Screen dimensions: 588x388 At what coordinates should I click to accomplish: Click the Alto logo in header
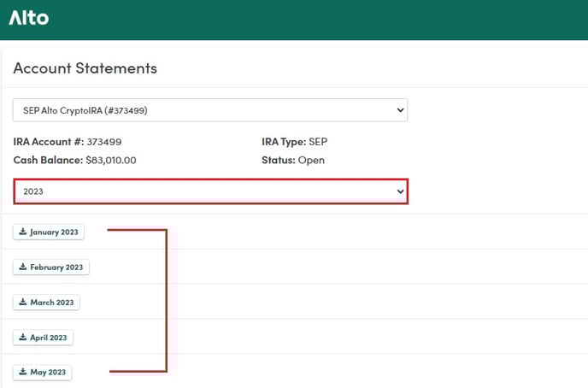coord(29,18)
